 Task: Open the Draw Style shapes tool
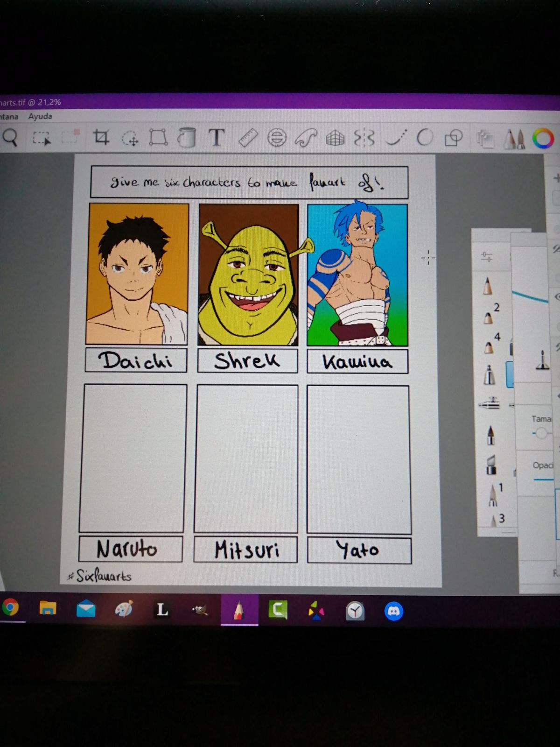click(x=453, y=138)
